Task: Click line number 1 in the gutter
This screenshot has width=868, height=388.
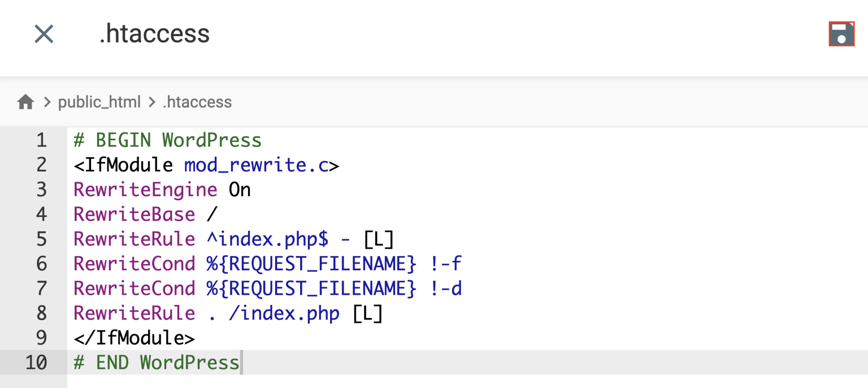Action: [x=41, y=140]
